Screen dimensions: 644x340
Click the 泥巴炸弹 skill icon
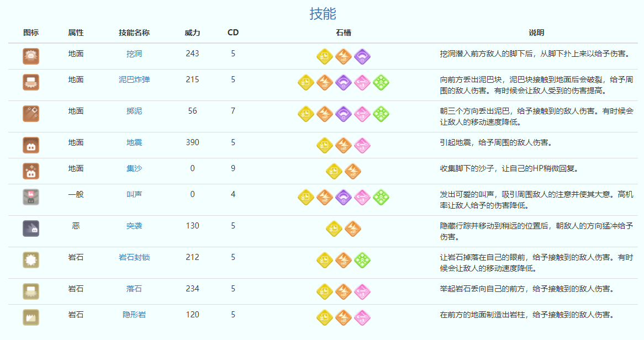31,82
